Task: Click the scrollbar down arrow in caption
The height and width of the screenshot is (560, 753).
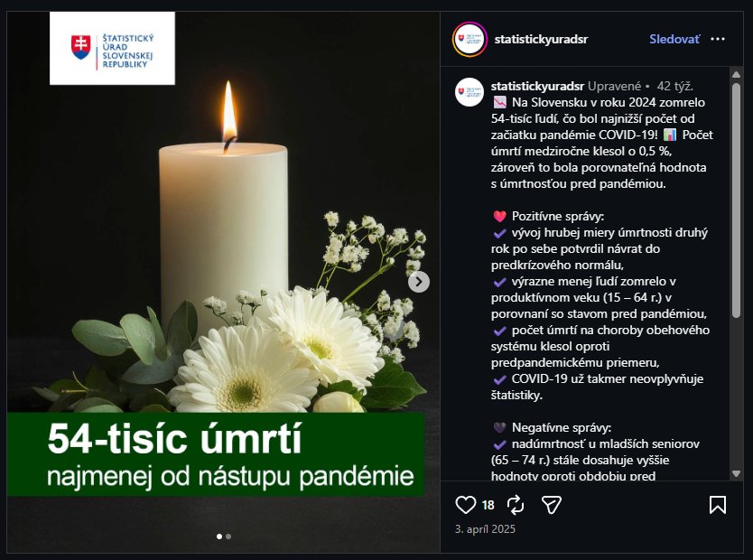Action: [736, 473]
